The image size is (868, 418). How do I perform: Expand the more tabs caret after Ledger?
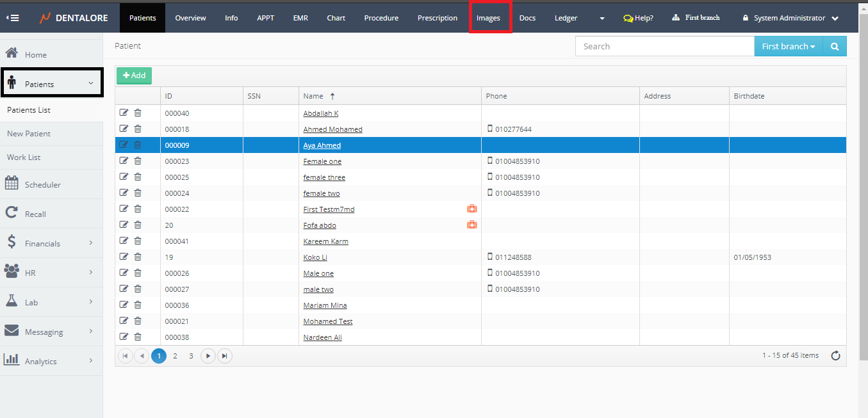(x=602, y=19)
